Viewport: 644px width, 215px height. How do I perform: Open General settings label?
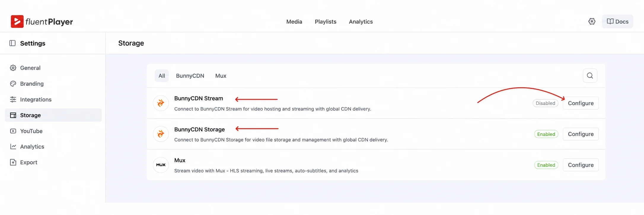(x=30, y=68)
